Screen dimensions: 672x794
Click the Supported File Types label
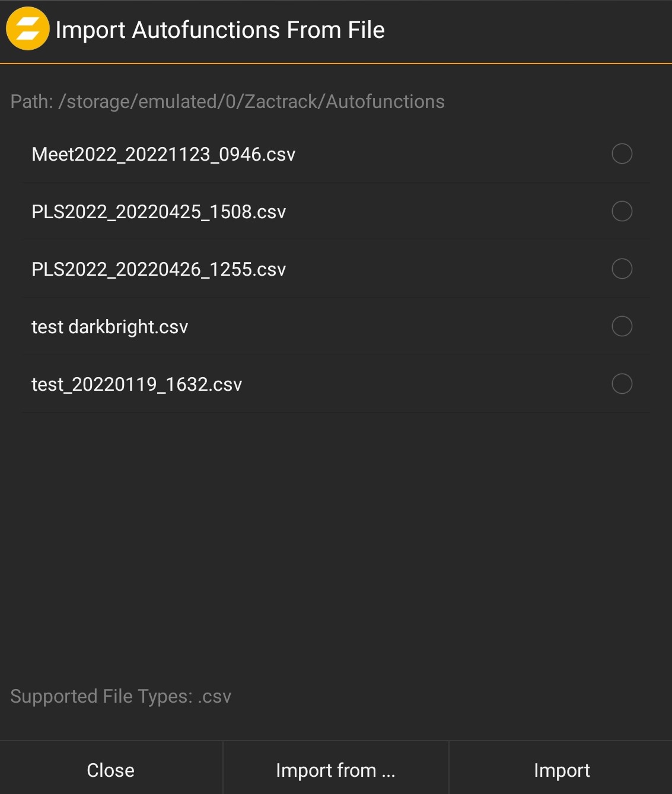click(120, 696)
